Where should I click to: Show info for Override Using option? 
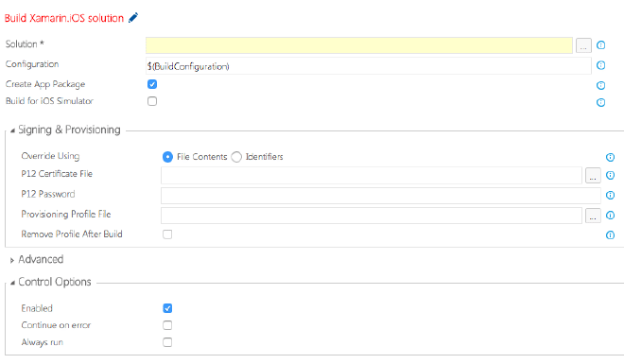610,157
